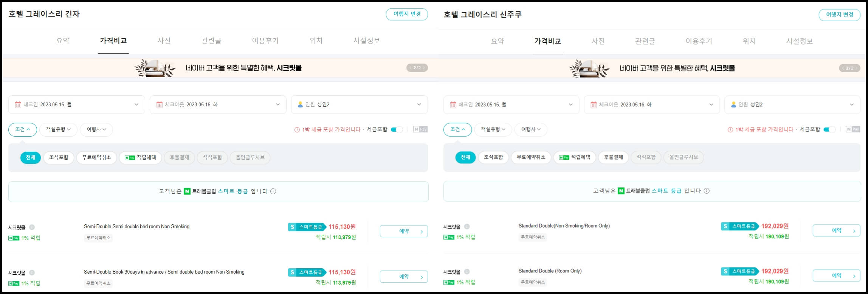Expand 객실유형 dropdown in Ginza panel

59,130
